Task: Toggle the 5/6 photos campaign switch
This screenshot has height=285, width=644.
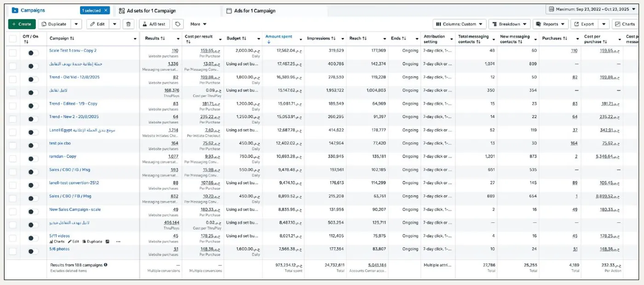Action: click(x=32, y=251)
